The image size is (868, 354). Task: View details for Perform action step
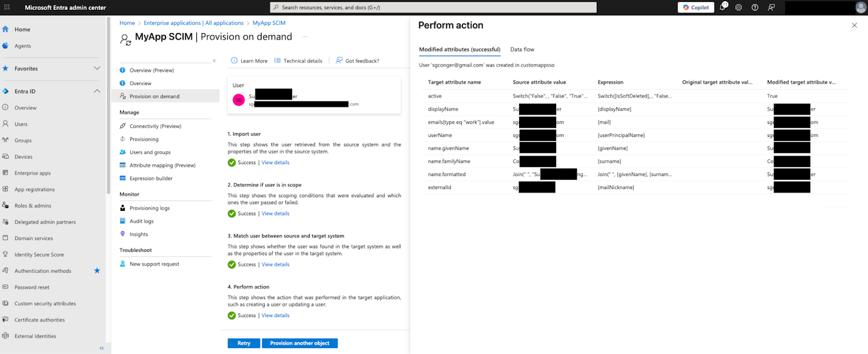click(x=276, y=316)
